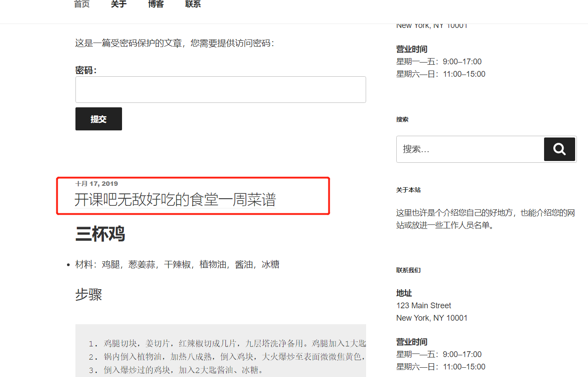Click the 123 Main Street address
Screen dimensions: 588x377
[x=424, y=306]
